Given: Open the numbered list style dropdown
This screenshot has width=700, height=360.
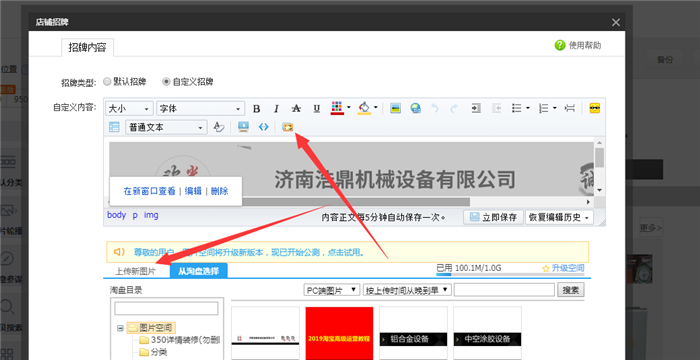Looking at the screenshot, I should click(x=554, y=108).
